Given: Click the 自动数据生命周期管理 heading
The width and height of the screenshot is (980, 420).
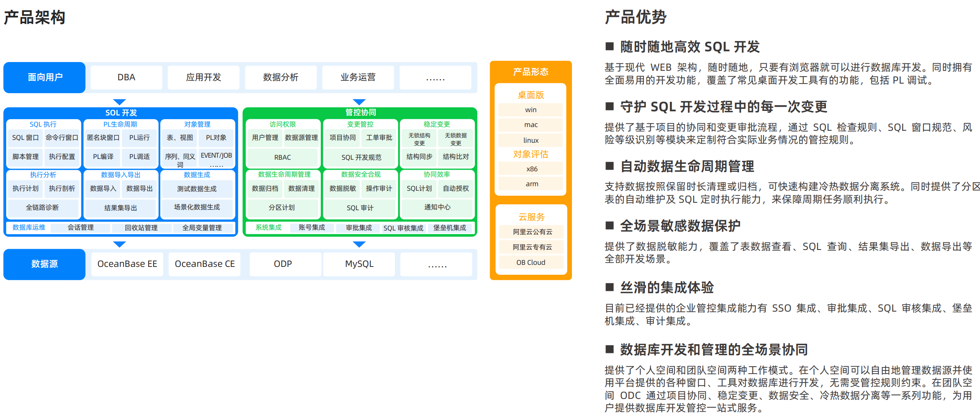Looking at the screenshot, I should [x=687, y=166].
